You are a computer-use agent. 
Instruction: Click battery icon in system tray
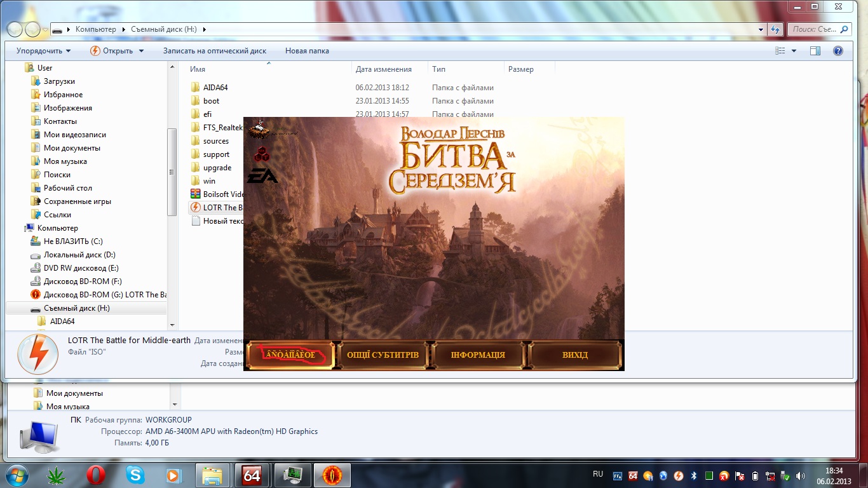[755, 475]
